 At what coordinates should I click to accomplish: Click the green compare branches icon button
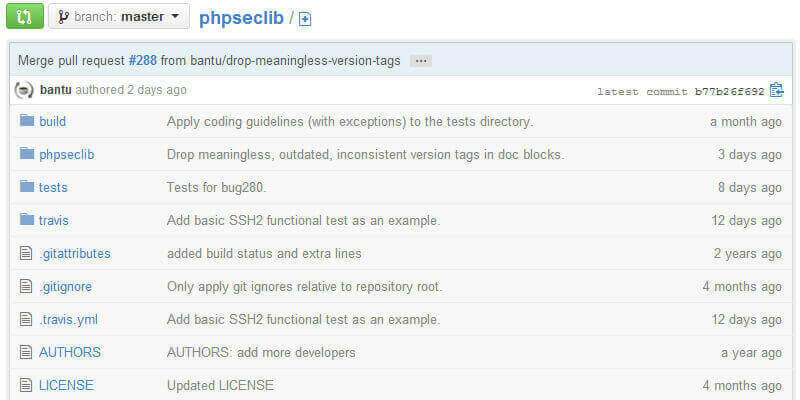[x=25, y=17]
